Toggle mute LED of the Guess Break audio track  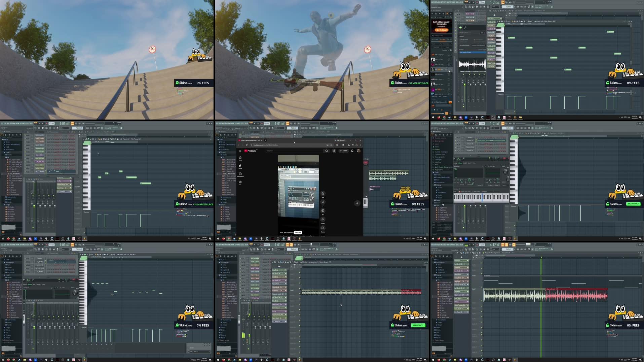482,301
